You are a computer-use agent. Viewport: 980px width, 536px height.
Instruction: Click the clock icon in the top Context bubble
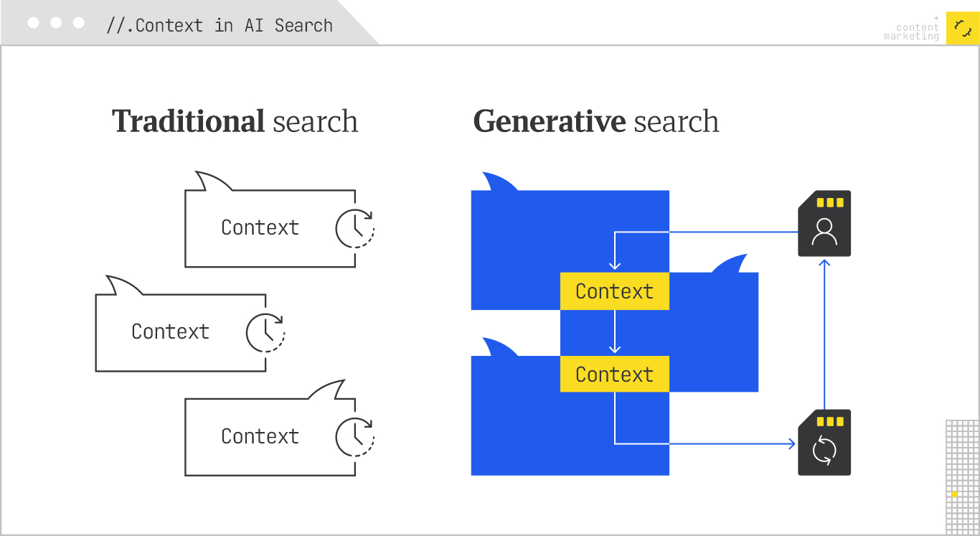point(354,228)
